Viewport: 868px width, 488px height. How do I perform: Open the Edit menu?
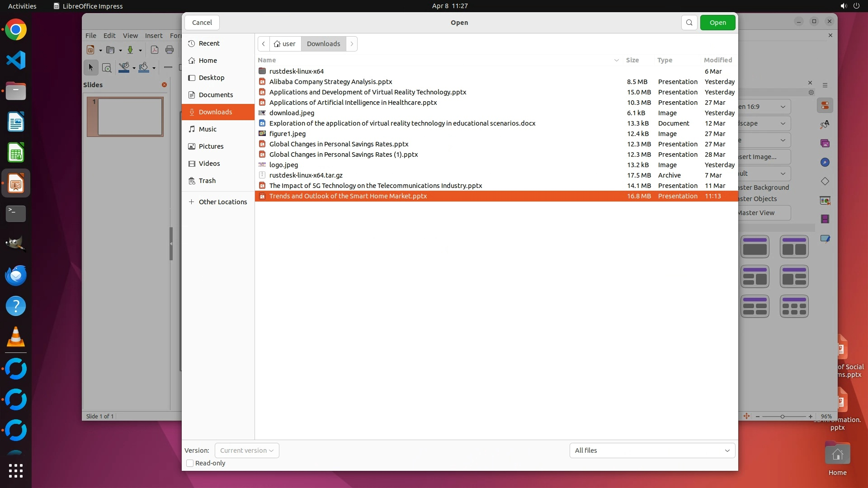click(x=109, y=36)
